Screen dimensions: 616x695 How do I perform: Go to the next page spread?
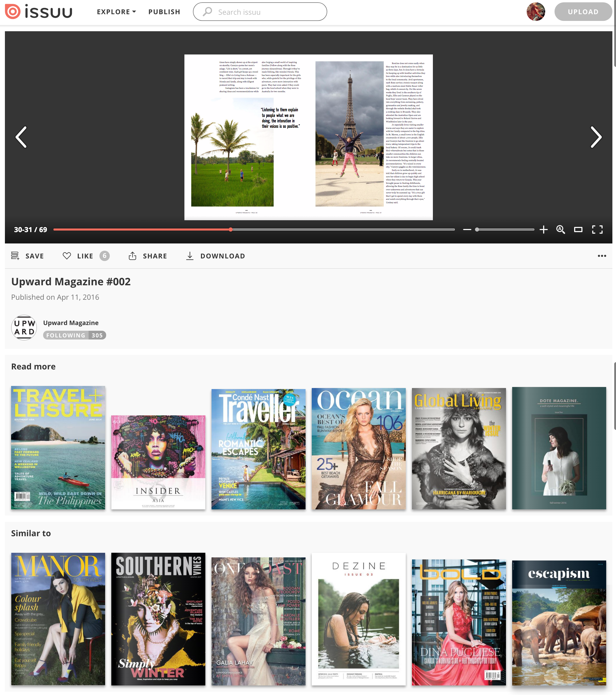tap(596, 137)
